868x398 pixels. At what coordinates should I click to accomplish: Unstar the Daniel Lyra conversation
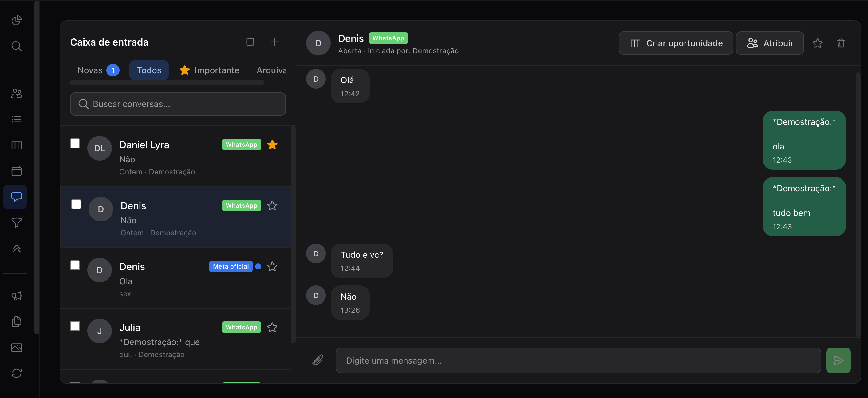click(272, 145)
